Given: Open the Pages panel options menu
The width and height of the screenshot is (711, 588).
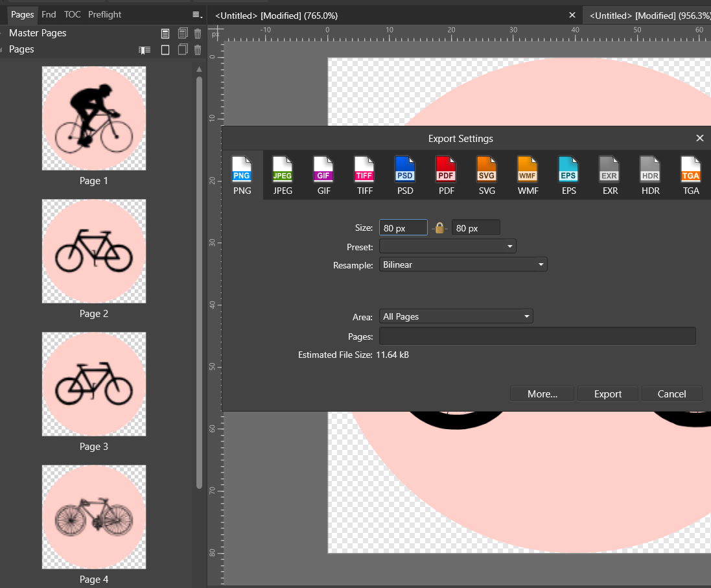Looking at the screenshot, I should point(197,15).
